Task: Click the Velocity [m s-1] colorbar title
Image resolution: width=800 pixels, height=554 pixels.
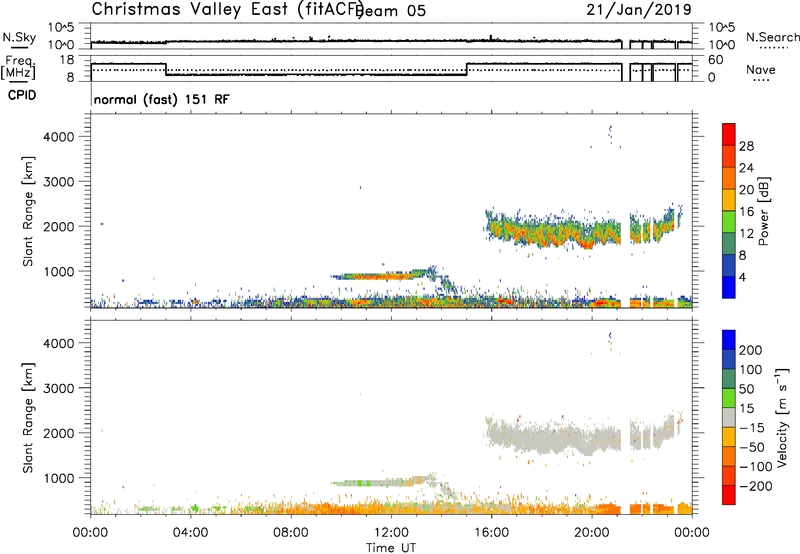Action: pos(781,417)
